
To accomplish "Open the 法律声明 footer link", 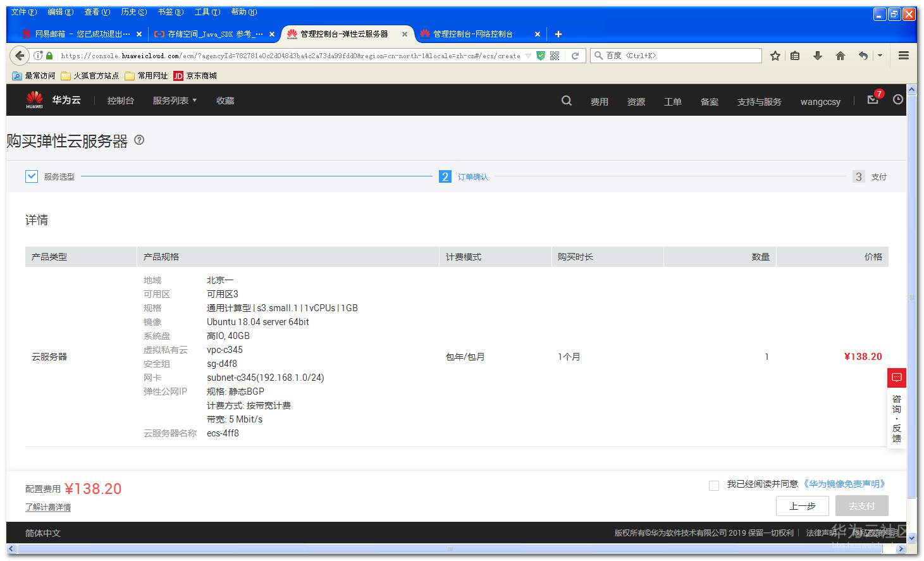I will 822,533.
